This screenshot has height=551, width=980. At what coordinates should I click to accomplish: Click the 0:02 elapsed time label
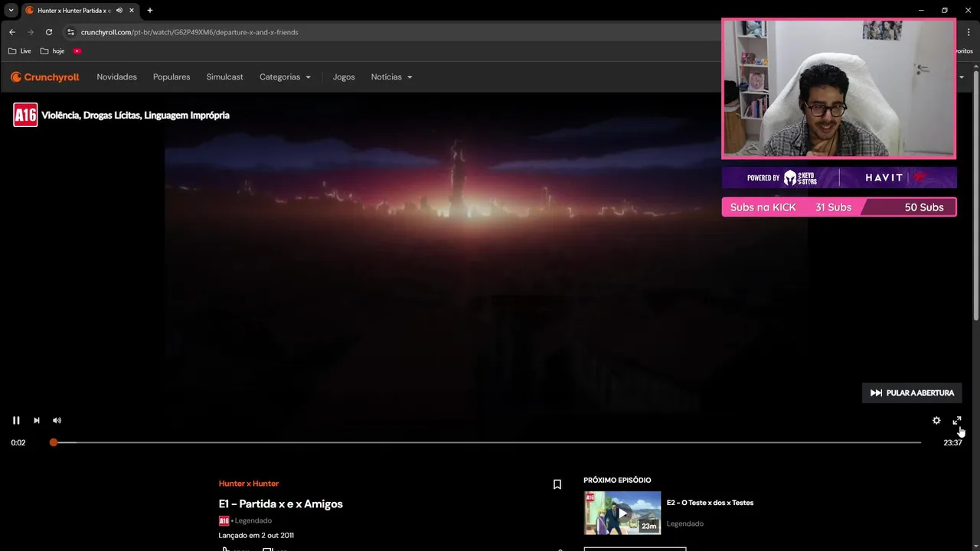point(18,442)
